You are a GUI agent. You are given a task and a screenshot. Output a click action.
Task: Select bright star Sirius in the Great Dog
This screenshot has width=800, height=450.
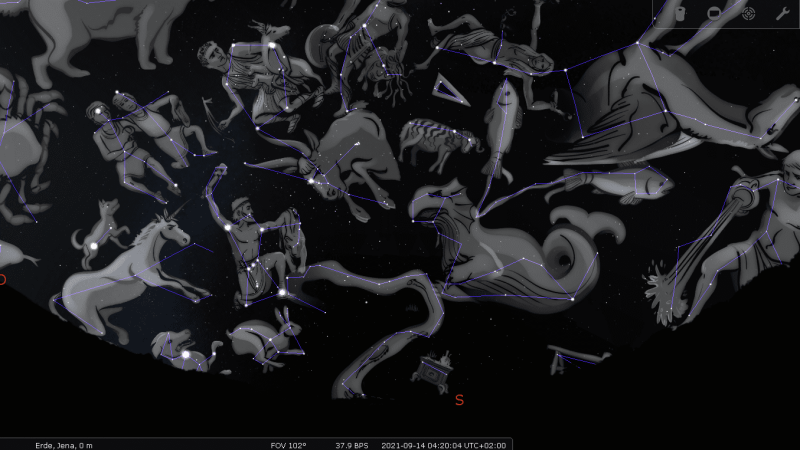point(186,354)
